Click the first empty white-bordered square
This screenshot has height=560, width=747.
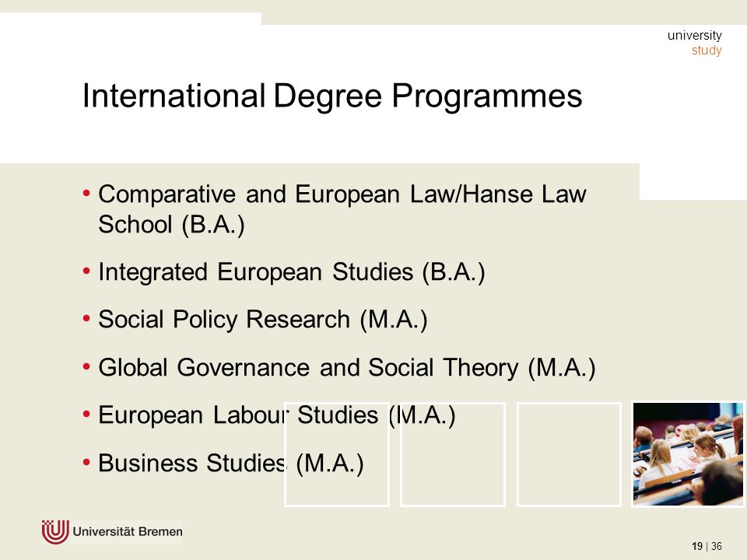(x=337, y=454)
